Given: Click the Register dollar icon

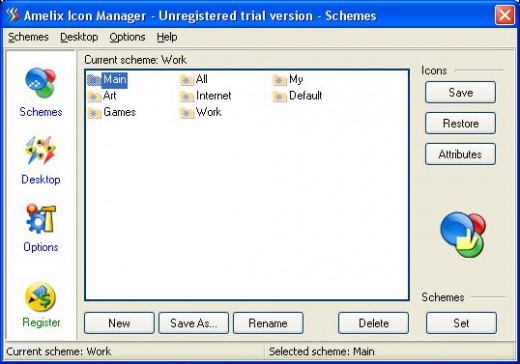Looking at the screenshot, I should coord(40,297).
